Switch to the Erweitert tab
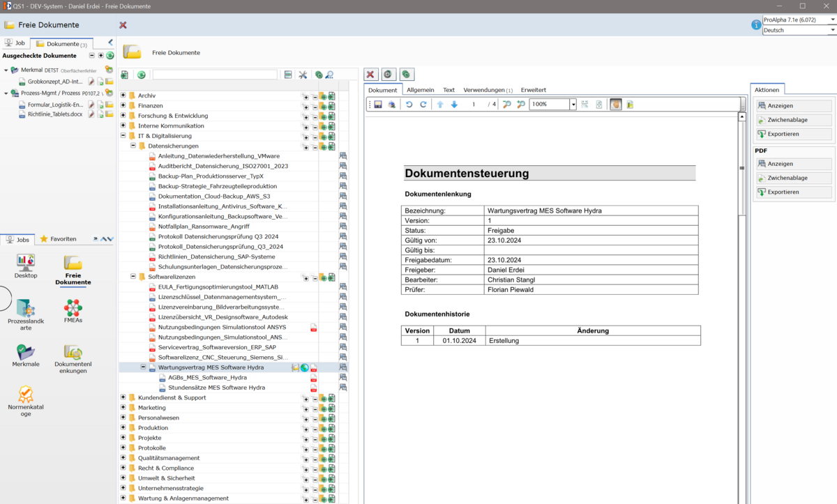 coord(534,90)
